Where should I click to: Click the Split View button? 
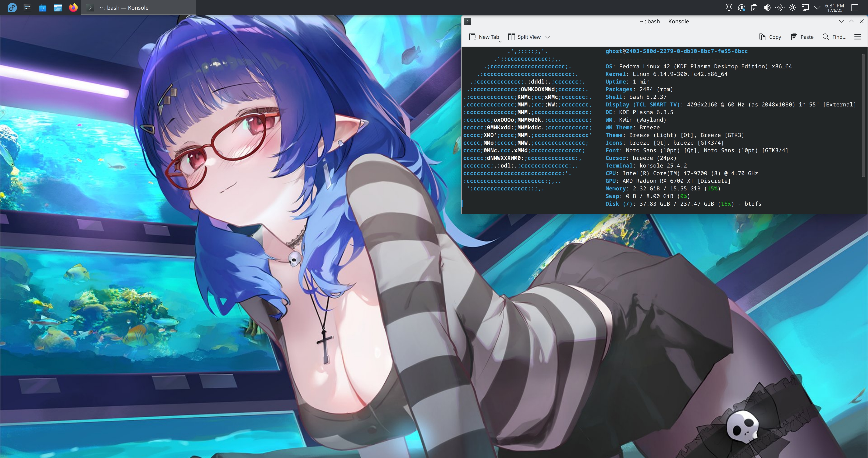pos(524,37)
